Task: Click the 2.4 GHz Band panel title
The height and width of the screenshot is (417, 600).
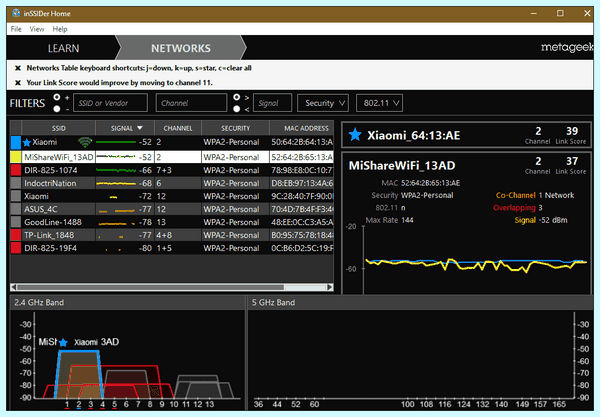Action: 39,303
